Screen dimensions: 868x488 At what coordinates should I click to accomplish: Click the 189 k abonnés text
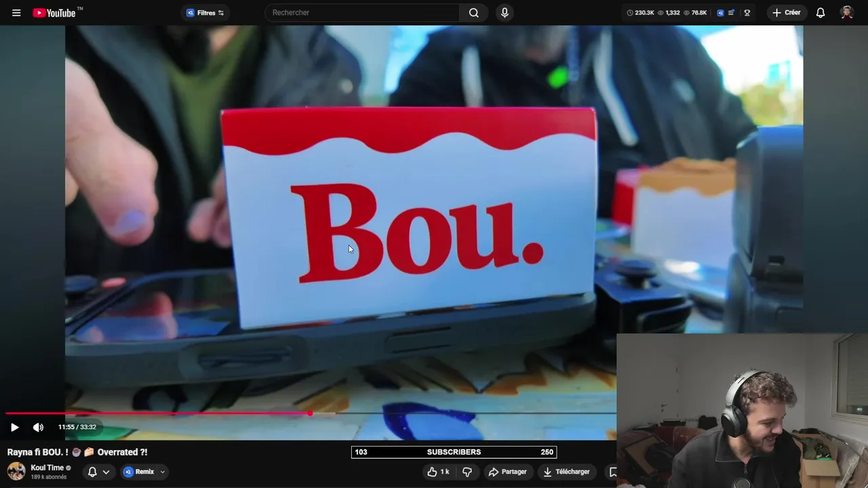49,477
